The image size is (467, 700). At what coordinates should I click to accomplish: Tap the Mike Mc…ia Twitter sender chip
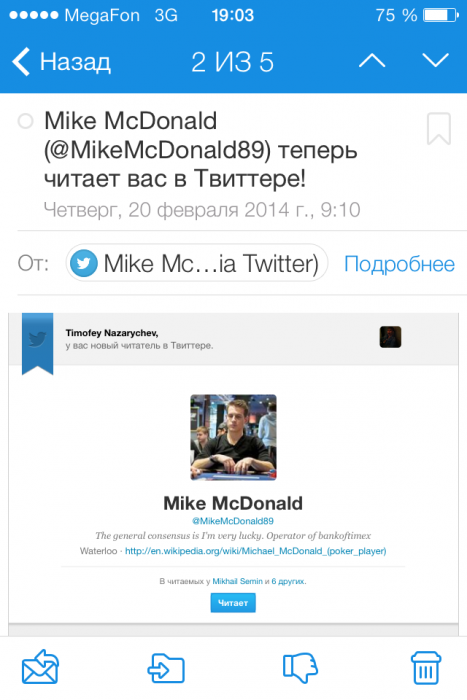pyautogui.click(x=197, y=263)
